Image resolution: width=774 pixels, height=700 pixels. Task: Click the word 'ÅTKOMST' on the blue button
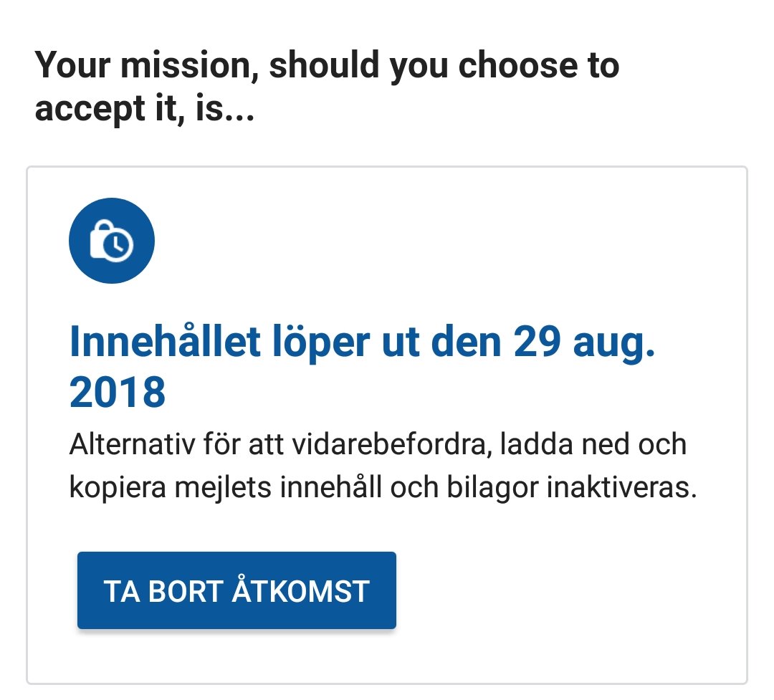(x=300, y=590)
